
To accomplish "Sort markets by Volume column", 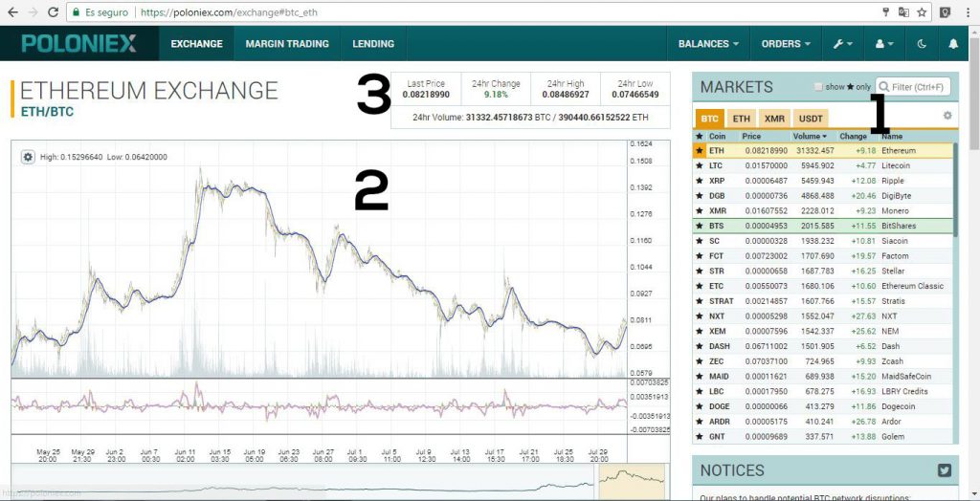I will (810, 136).
